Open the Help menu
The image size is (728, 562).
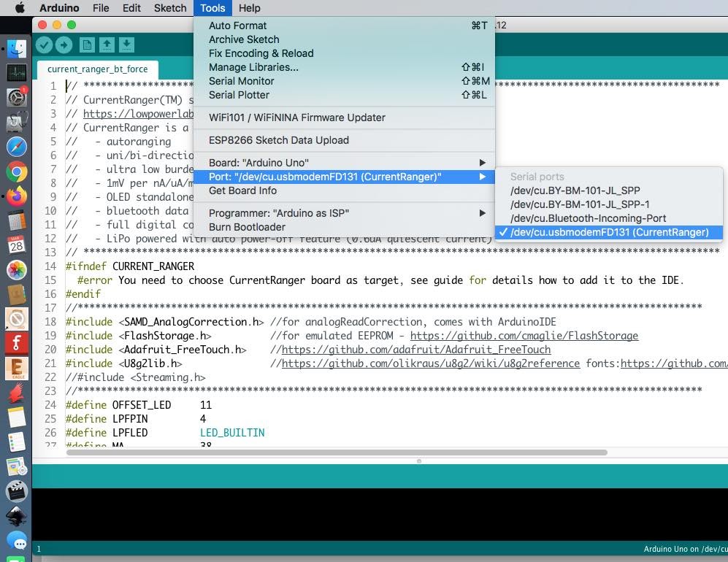(x=249, y=8)
